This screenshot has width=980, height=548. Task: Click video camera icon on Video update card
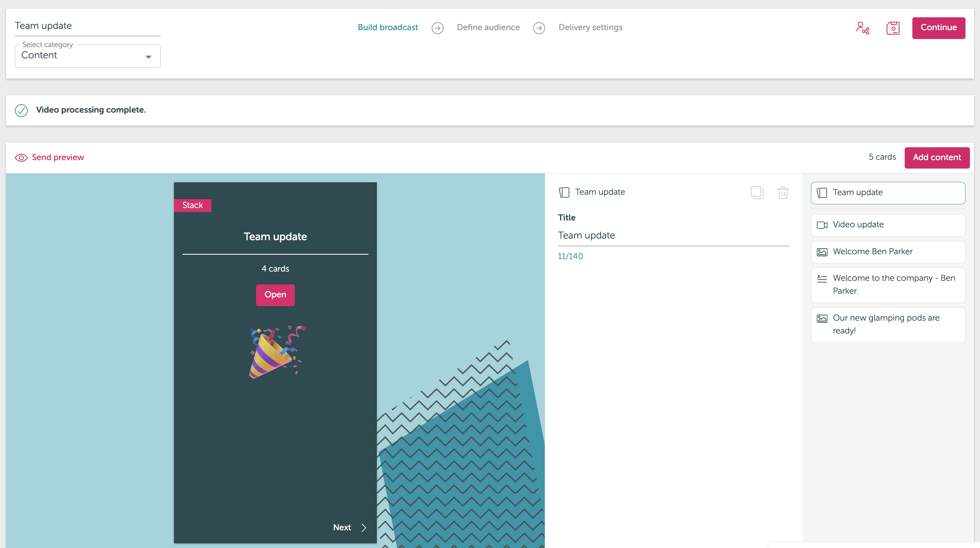822,225
